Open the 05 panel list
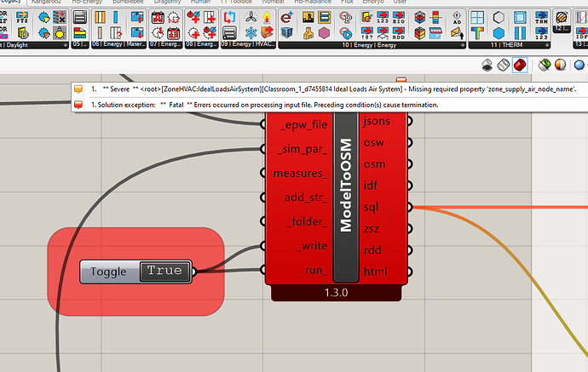588x372 pixels. [80, 44]
